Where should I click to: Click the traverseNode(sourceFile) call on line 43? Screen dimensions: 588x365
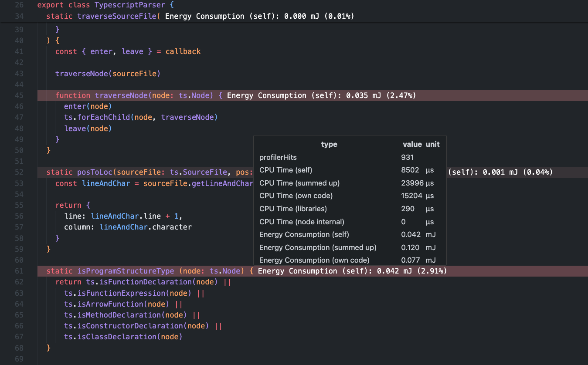tap(108, 73)
